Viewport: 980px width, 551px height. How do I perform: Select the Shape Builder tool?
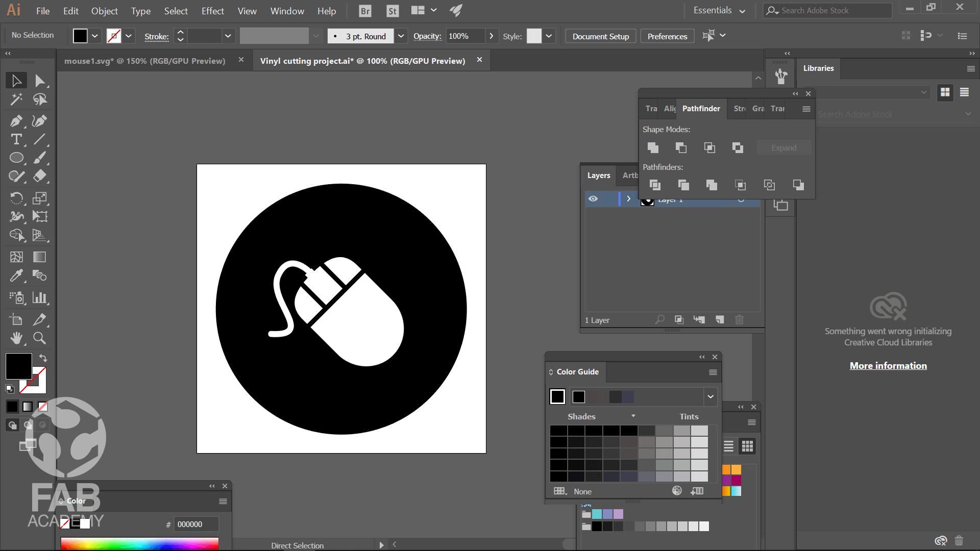point(16,235)
